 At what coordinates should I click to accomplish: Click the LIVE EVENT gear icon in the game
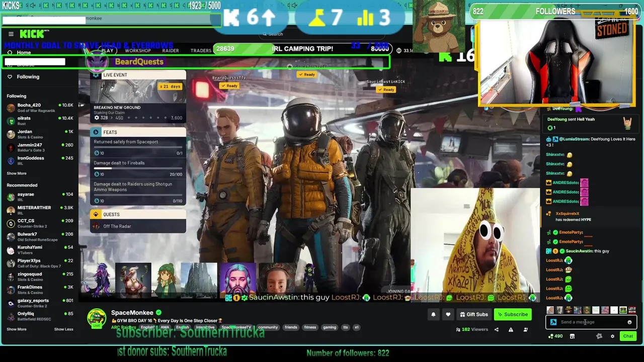[x=96, y=75]
